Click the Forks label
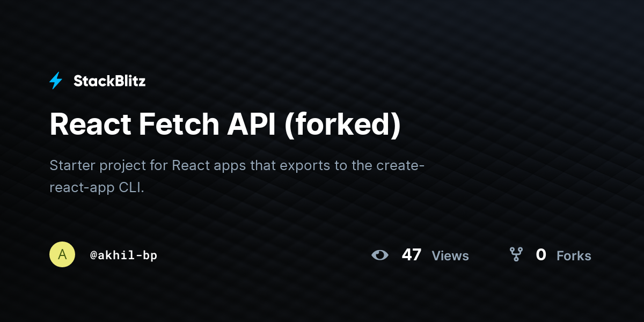The height and width of the screenshot is (322, 644). click(x=574, y=256)
